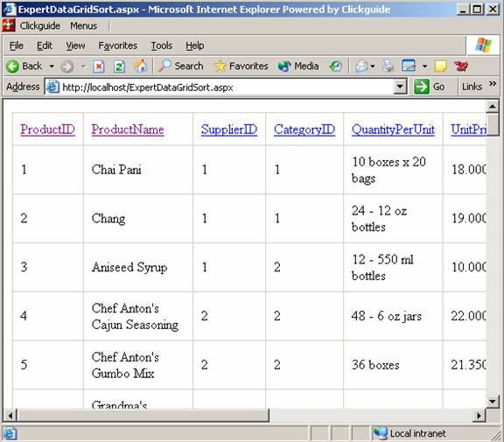Expand the address bar dropdown
This screenshot has height=442, width=504.
point(400,87)
